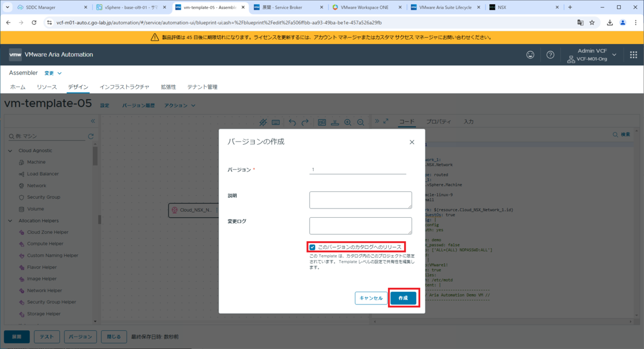Open the keyboard shortcuts canvas icon
The width and height of the screenshot is (644, 349).
point(276,122)
